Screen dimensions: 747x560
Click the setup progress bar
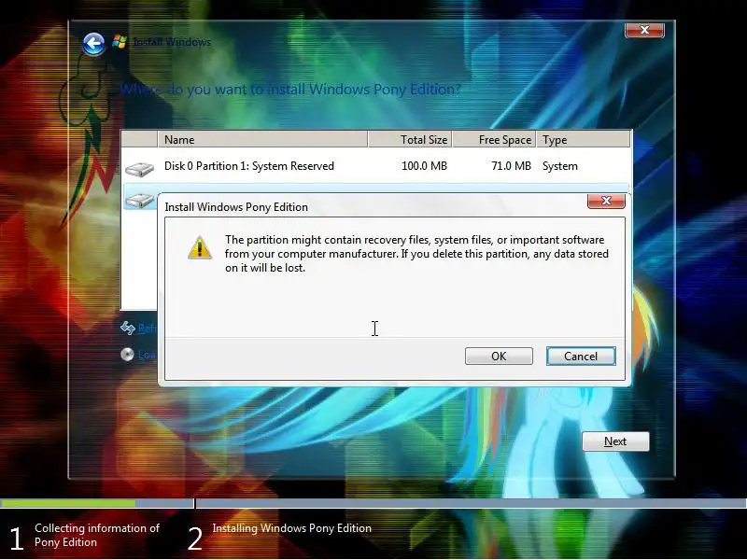pyautogui.click(x=373, y=503)
